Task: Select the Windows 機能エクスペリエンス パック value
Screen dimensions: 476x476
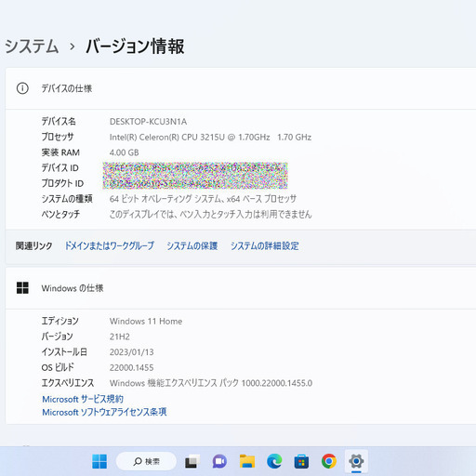Action: [x=211, y=383]
